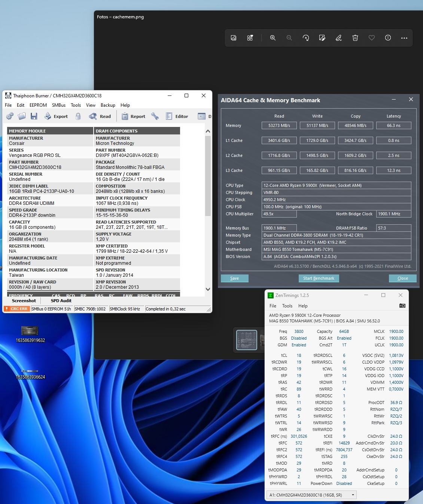Screen dimensions: 423x504
Task: Select desktop icon 1635863919632
Action: [30, 334]
